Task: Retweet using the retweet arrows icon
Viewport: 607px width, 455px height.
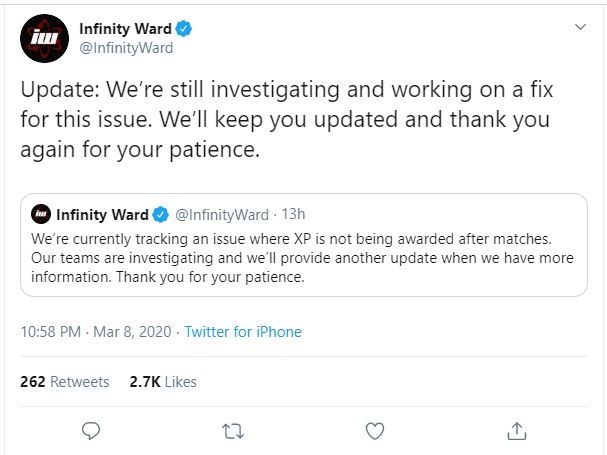Action: [x=233, y=431]
